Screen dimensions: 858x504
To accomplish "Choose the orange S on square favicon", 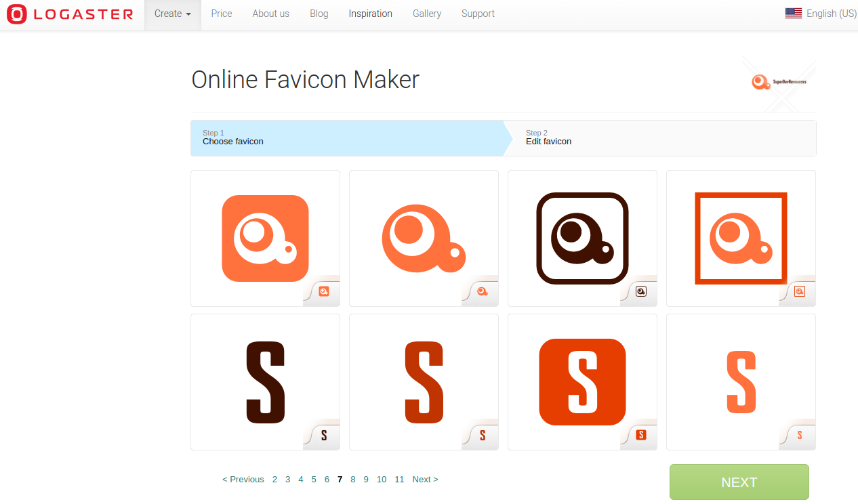I will tap(582, 381).
